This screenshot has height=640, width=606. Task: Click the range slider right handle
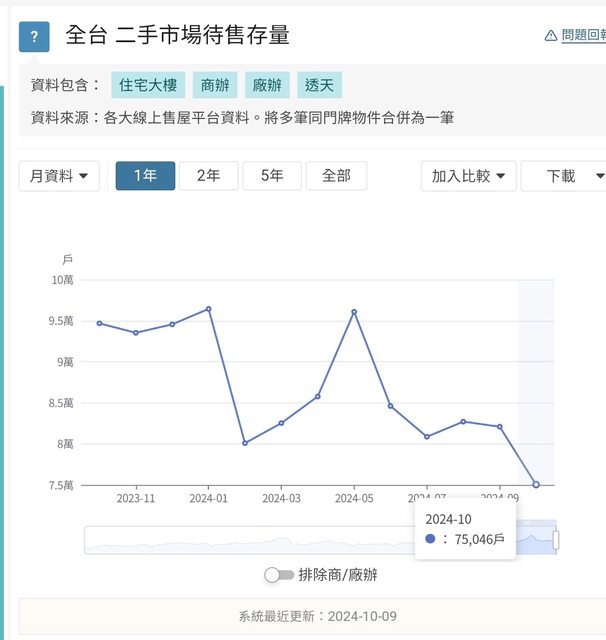pyautogui.click(x=556, y=540)
